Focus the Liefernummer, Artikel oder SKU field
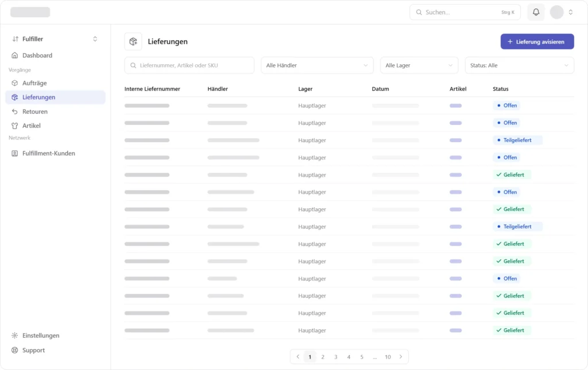This screenshot has width=588, height=370. (189, 65)
